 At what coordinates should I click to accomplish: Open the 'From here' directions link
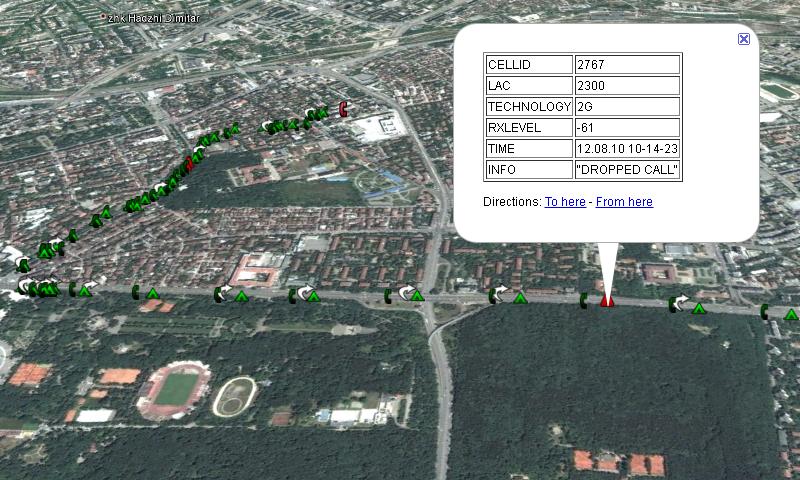point(624,202)
